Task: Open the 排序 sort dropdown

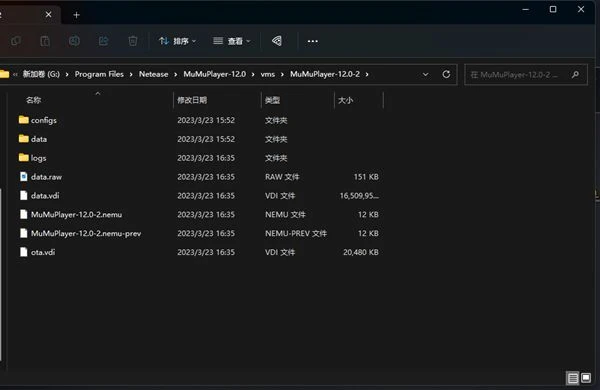Action: point(177,41)
